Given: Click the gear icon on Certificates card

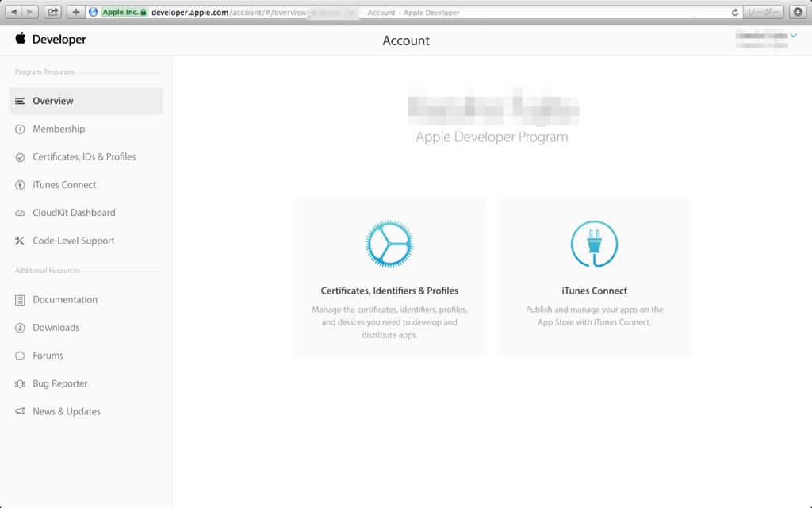Looking at the screenshot, I should (x=389, y=244).
